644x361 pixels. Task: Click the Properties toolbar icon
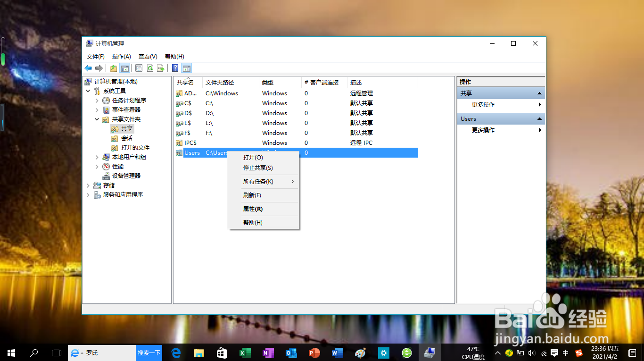click(x=139, y=68)
